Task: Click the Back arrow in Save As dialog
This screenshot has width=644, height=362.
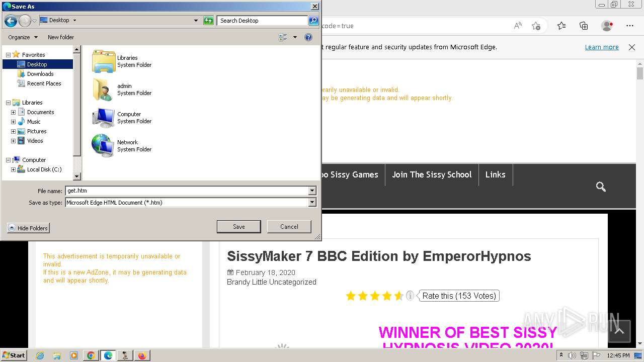Action: pyautogui.click(x=11, y=21)
